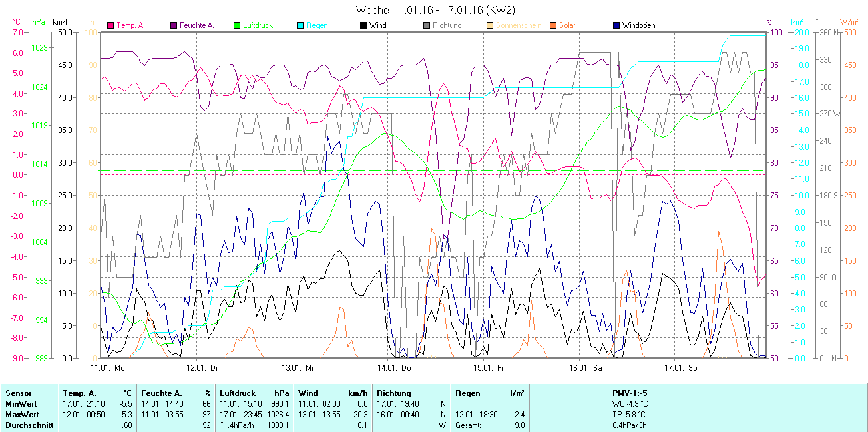
Task: Click the 'hPa' axis unit label above the chart
Action: tap(39, 22)
